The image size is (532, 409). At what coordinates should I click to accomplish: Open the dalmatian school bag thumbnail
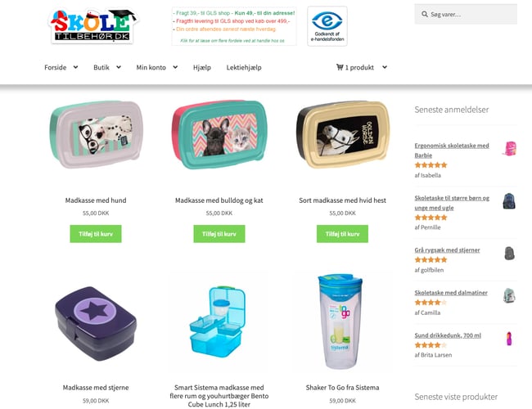509,296
